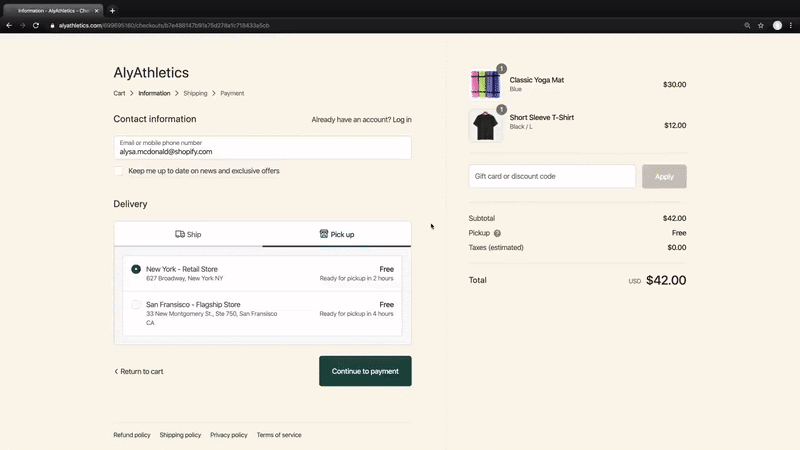
Task: Open the Chrome three-dot menu
Action: point(791,25)
